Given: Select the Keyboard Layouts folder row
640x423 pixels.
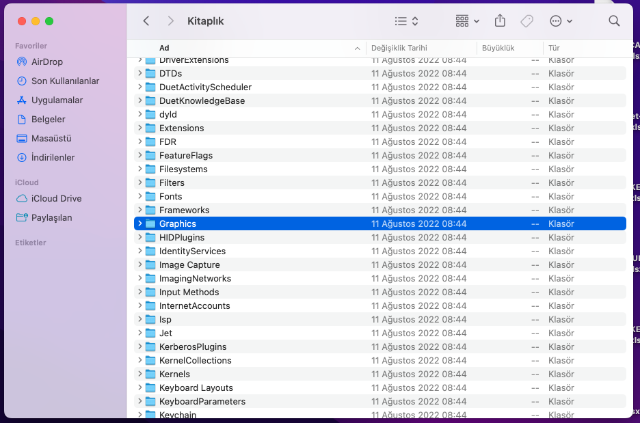Looking at the screenshot, I should 196,388.
